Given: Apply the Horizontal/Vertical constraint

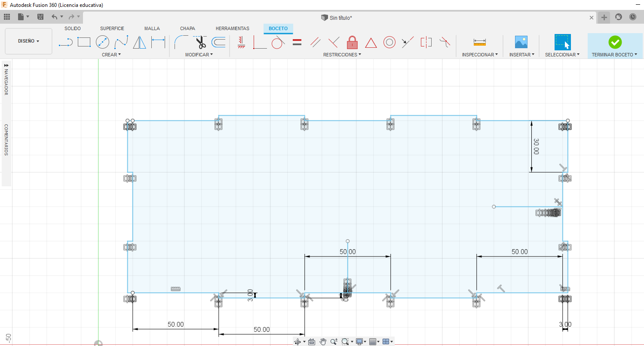Looking at the screenshot, I should [x=241, y=42].
